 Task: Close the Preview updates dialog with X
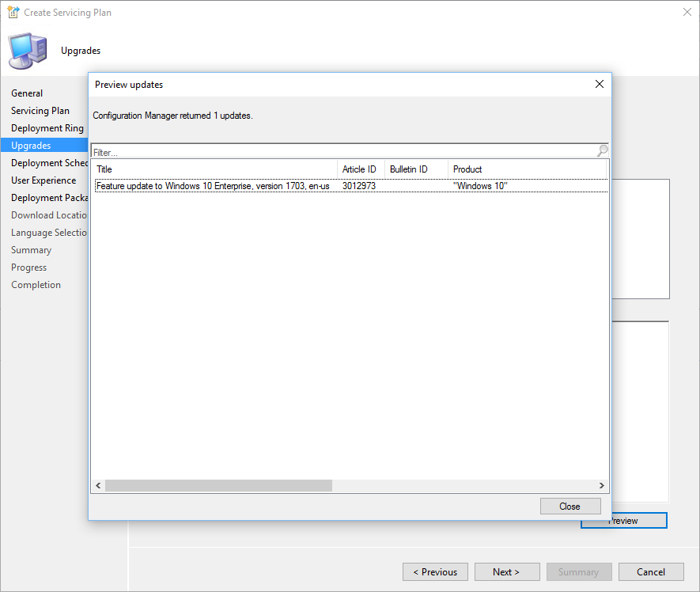pyautogui.click(x=599, y=84)
